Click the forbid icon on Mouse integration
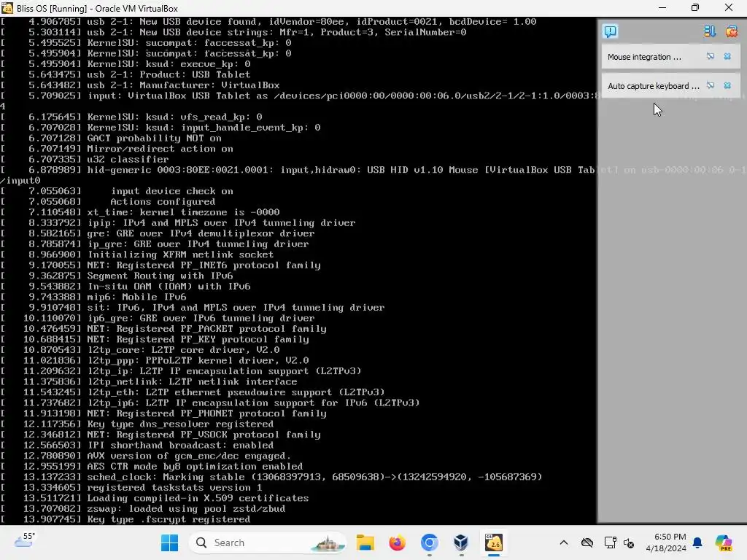This screenshot has width=747, height=560. 711,56
